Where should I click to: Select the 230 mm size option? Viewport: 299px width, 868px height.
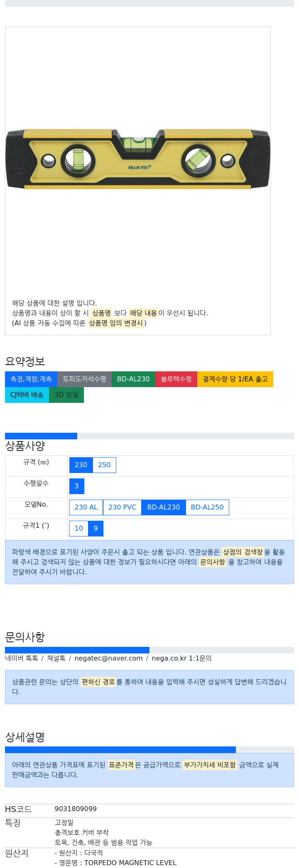click(81, 465)
